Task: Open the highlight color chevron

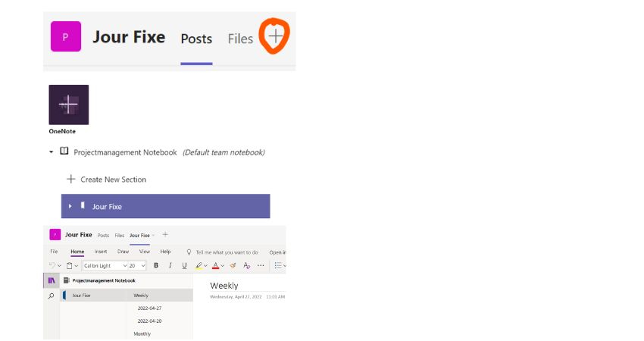Action: (206, 266)
